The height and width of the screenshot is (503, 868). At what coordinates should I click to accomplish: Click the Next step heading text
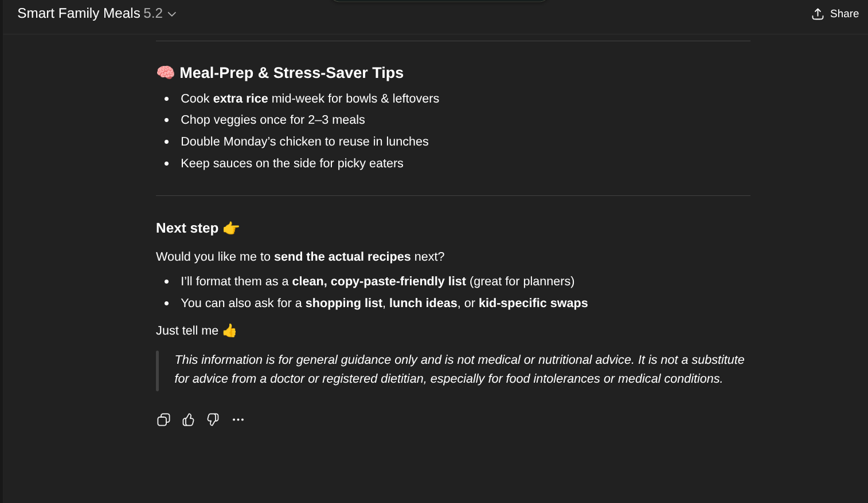tap(187, 228)
